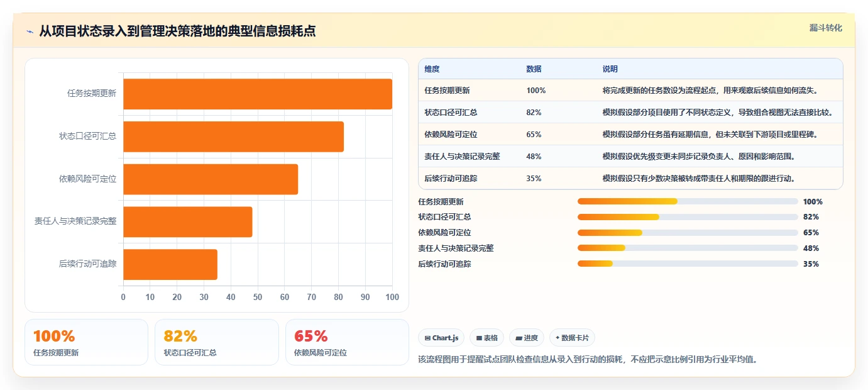Click the 漏斗转化 tag in the header

(x=826, y=28)
